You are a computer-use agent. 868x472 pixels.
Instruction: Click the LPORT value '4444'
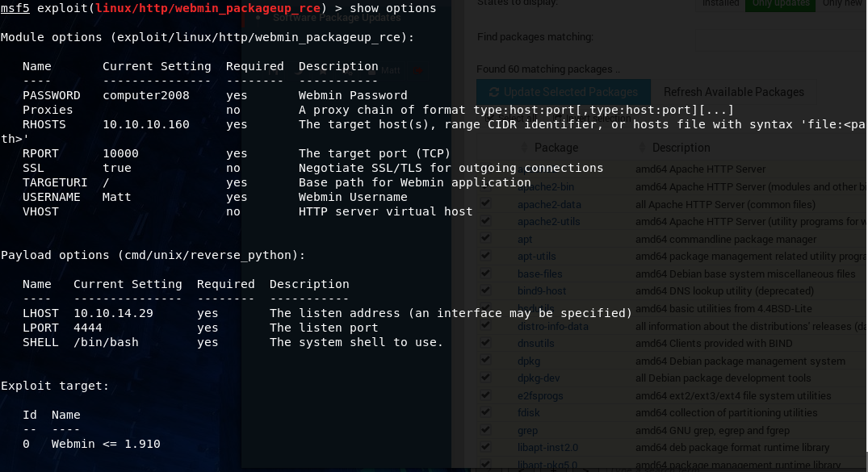point(88,328)
